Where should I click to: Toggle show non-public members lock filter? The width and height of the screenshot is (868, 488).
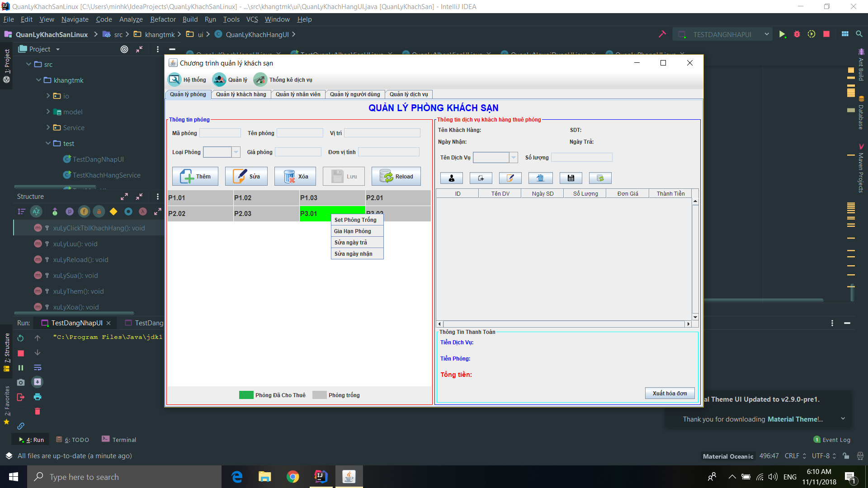(99, 211)
